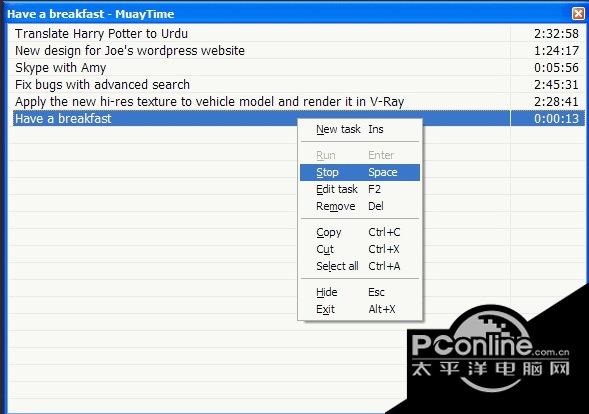Choose New task from the context menu
This screenshot has height=414, width=589.
click(360, 129)
